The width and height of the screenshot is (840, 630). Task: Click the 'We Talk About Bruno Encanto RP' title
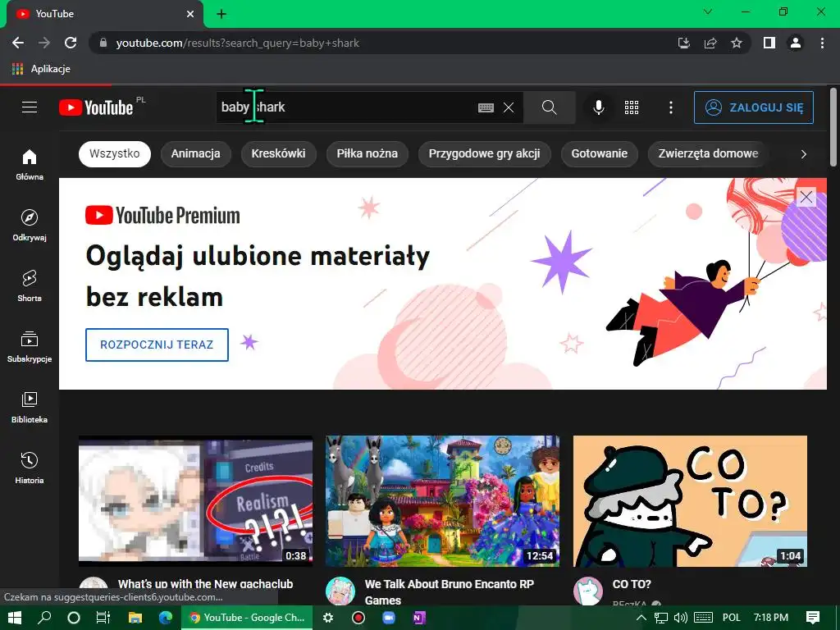[x=449, y=592]
